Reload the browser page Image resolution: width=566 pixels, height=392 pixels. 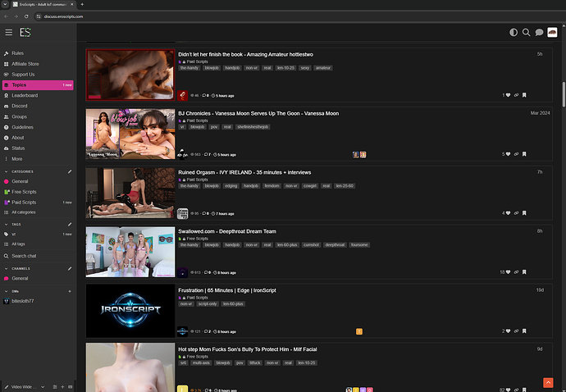(x=26, y=16)
